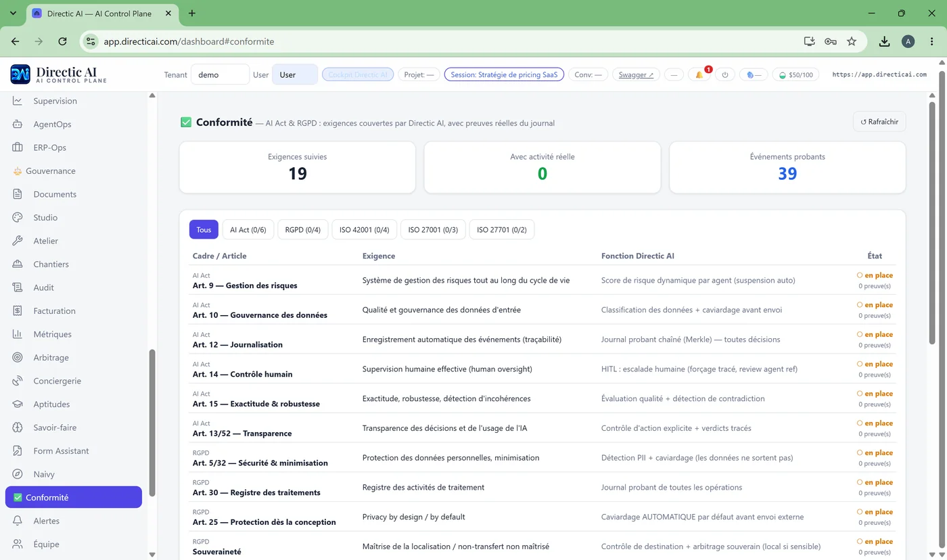Click Événements probants 39 value
This screenshot has width=947, height=560.
(787, 174)
